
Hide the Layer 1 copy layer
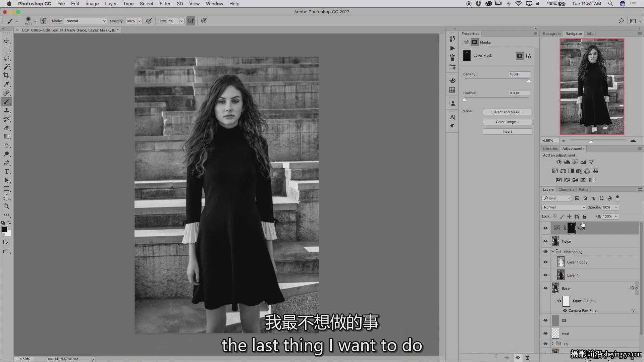[545, 262]
